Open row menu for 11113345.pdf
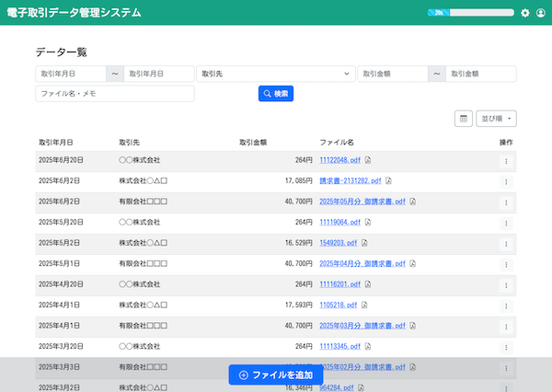This screenshot has height=392, width=552. [x=506, y=348]
